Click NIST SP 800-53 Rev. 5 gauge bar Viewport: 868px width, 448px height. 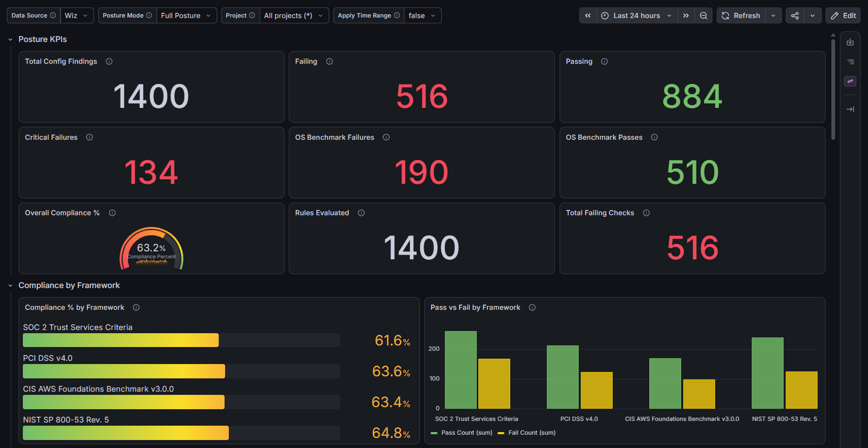pos(181,433)
